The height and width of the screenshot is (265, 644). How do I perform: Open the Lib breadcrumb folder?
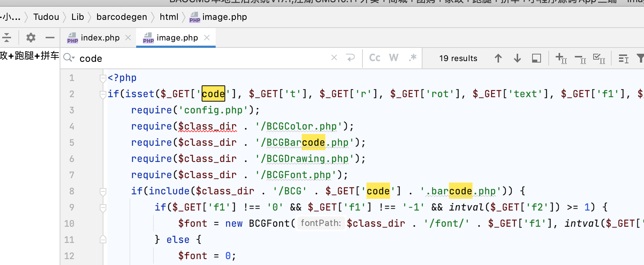[x=78, y=17]
